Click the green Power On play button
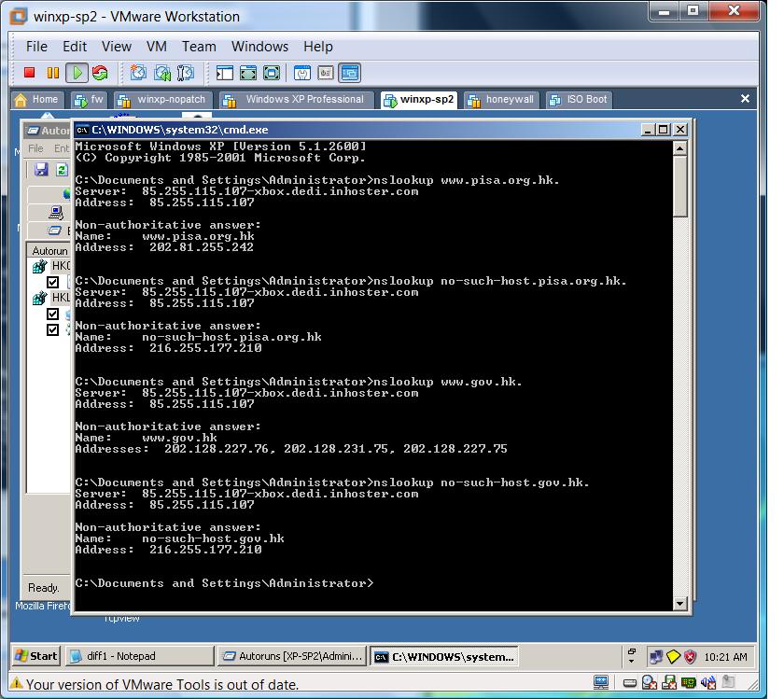784x699 pixels. click(77, 73)
